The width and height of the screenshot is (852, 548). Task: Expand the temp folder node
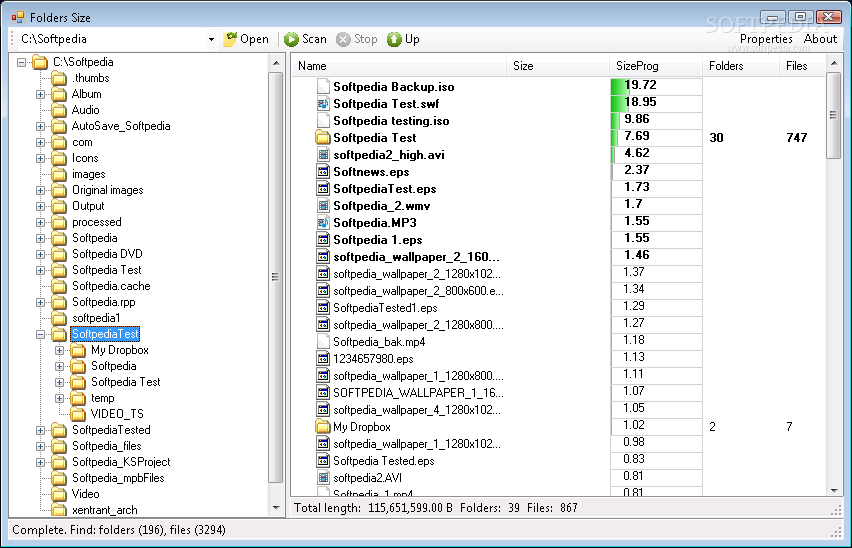tap(60, 398)
